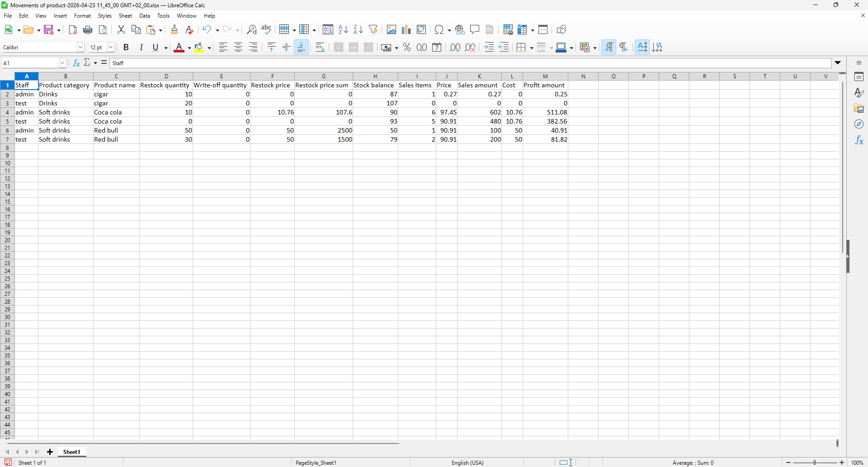Open the Function Wizard fx icon

tap(76, 63)
